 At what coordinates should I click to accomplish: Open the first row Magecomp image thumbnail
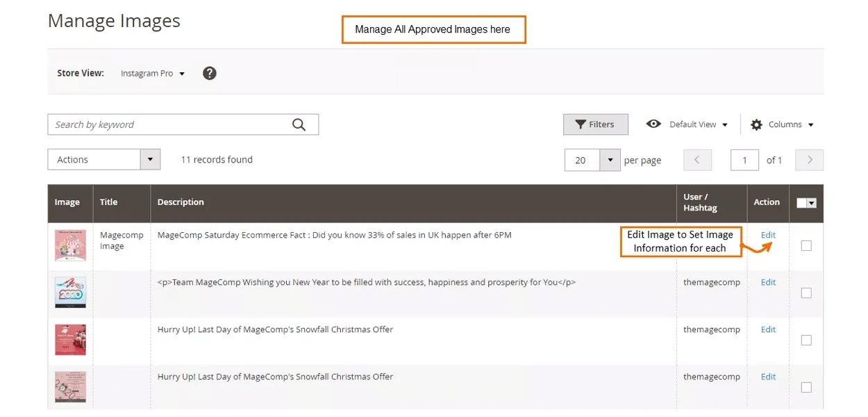tap(70, 245)
